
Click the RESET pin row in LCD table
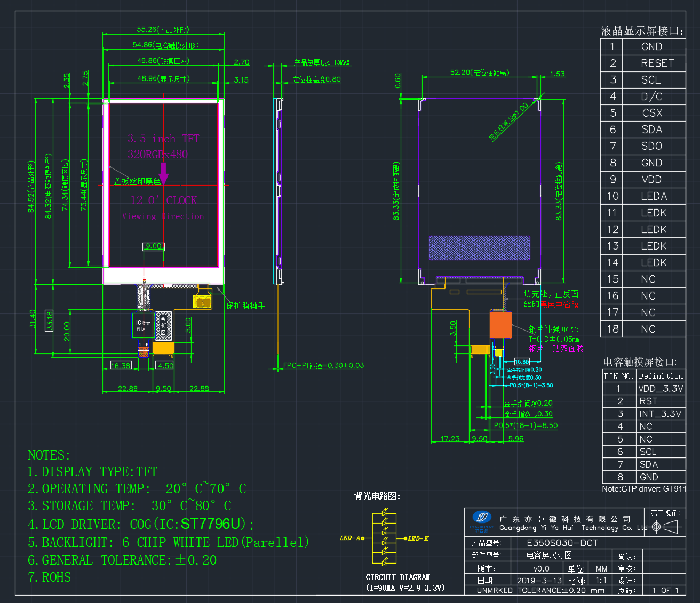click(643, 63)
